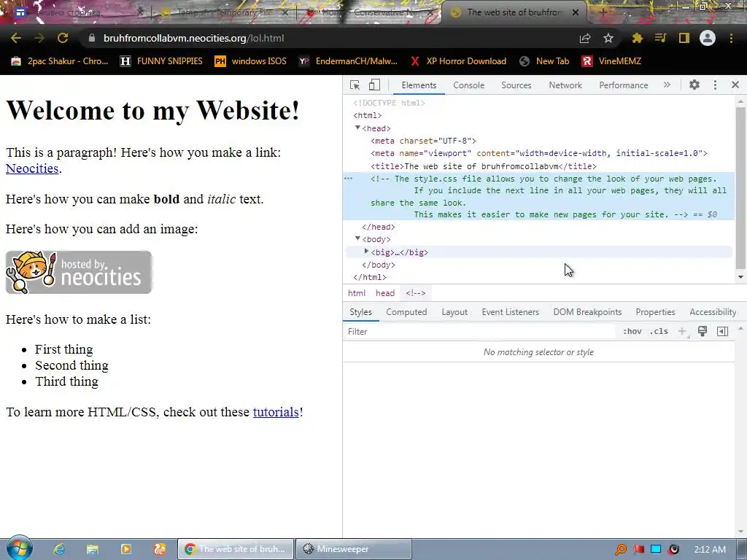Open the EndermanCH/Malw... bookmark
Image resolution: width=747 pixels, height=560 pixels.
pyautogui.click(x=348, y=61)
